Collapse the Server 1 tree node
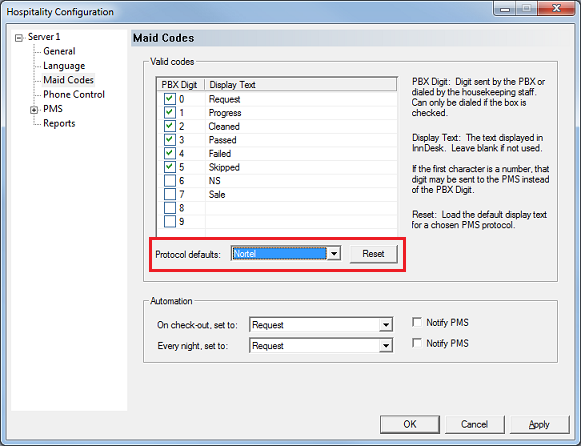Image resolution: width=581 pixels, height=446 pixels. pos(19,38)
